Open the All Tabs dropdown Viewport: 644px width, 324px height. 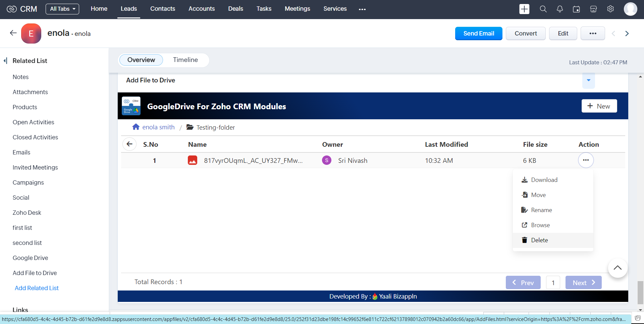62,9
